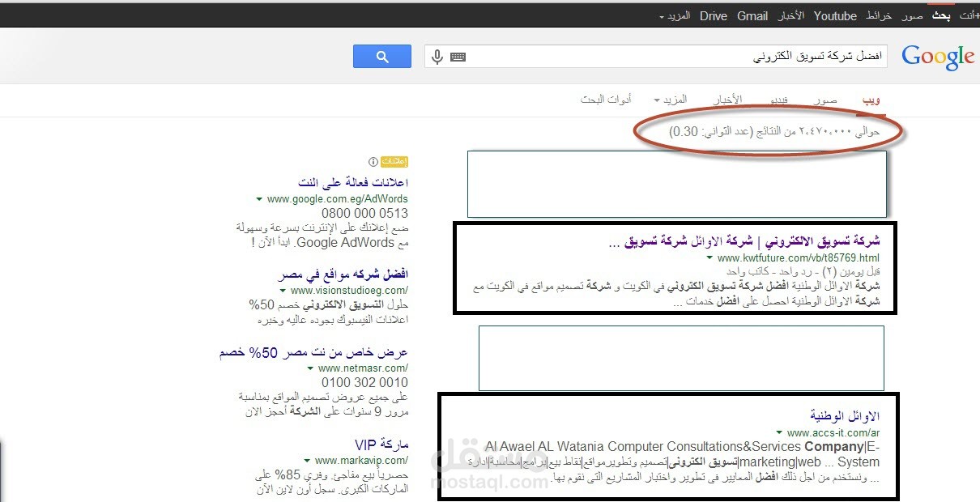
Task: Open ad titled اعلانات فعالة على النت
Action: pyautogui.click(x=352, y=182)
